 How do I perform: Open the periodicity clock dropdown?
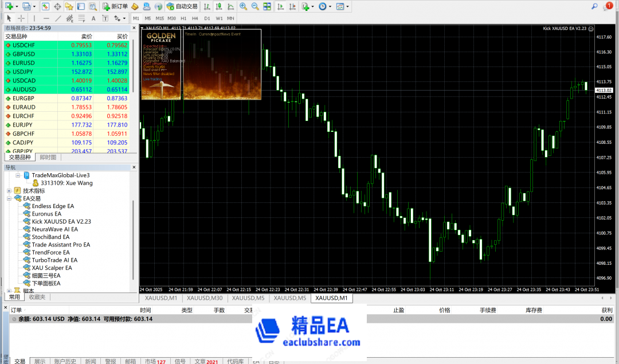324,6
